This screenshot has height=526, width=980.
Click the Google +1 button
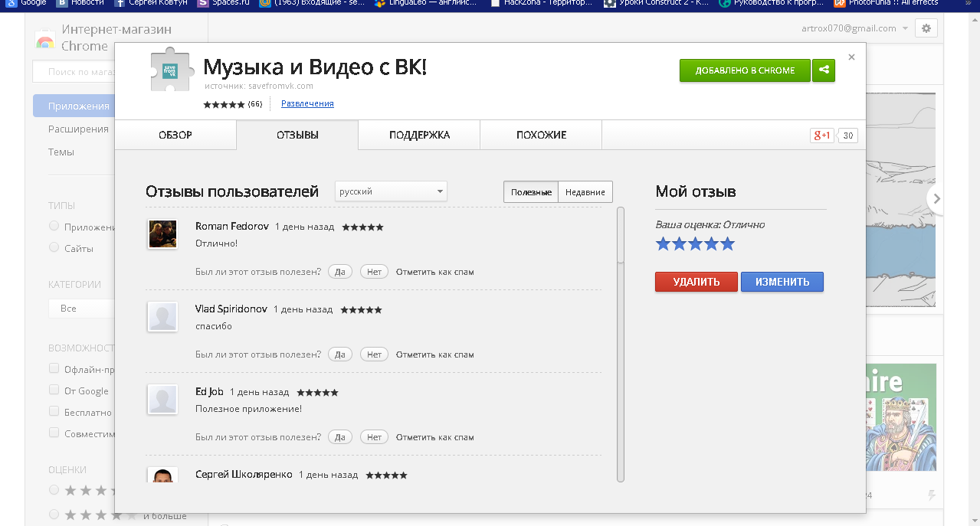pyautogui.click(x=822, y=136)
